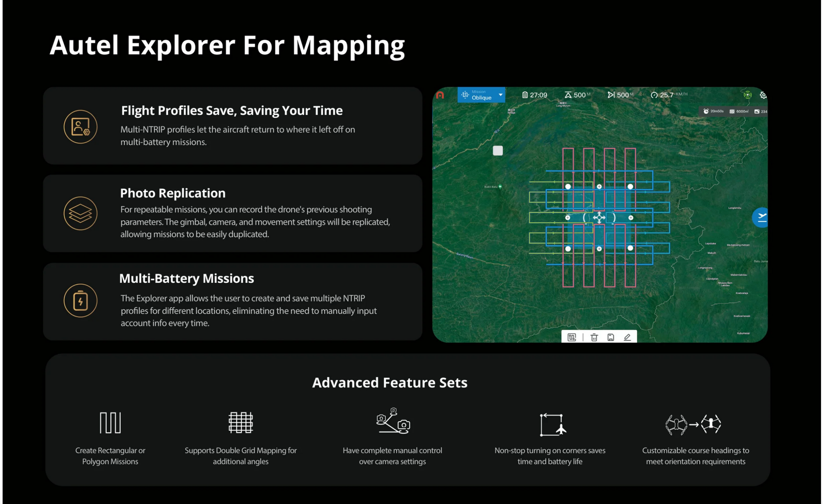Save mission with the floppy disk icon

(x=610, y=337)
